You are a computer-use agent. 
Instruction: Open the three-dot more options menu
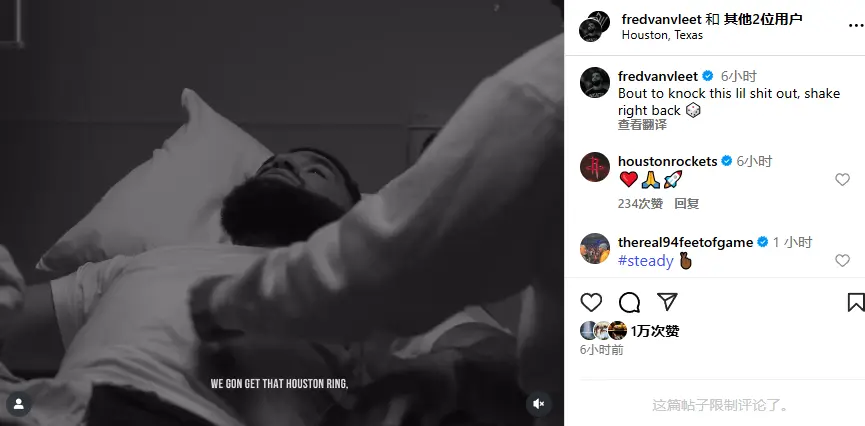click(x=857, y=26)
